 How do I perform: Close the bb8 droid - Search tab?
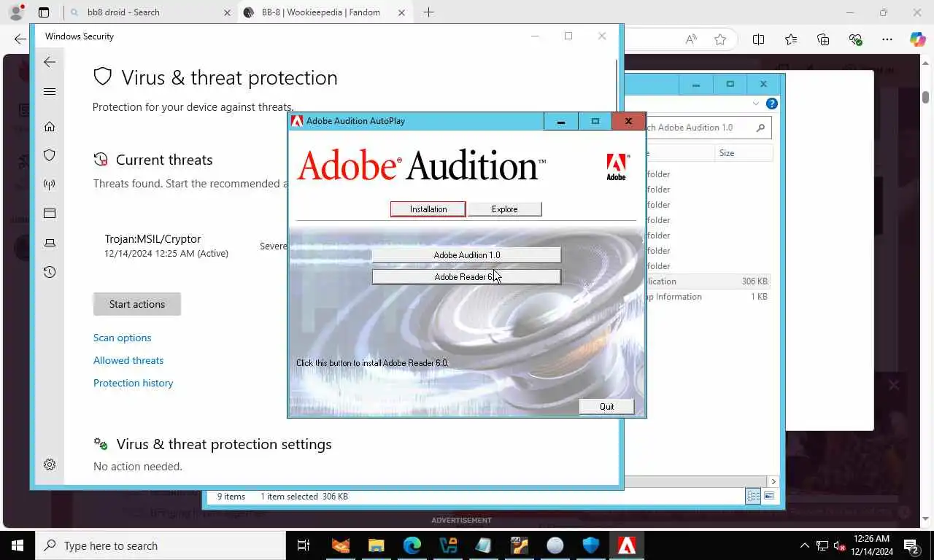click(x=227, y=12)
